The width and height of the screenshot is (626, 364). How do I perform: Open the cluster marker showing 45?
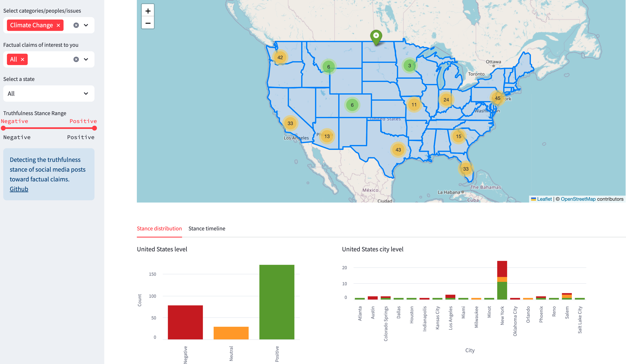(497, 98)
